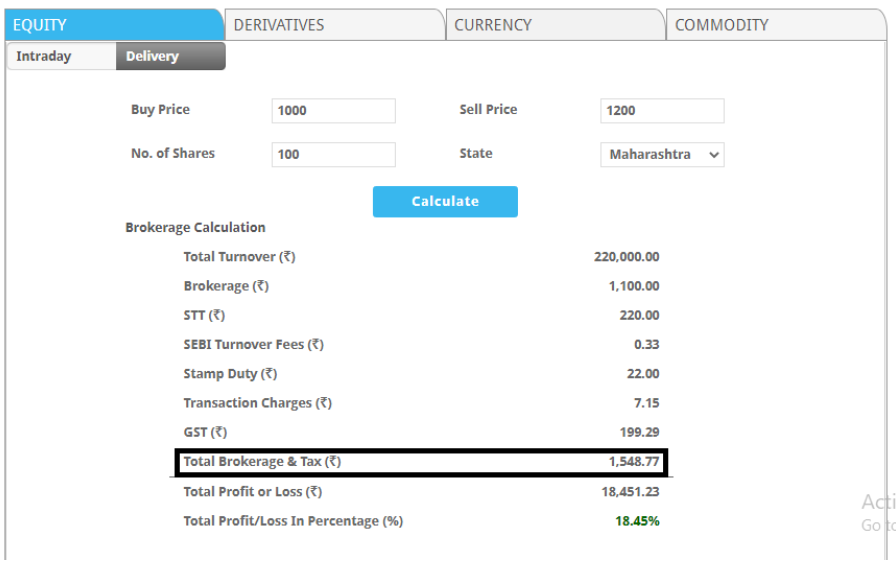Click the Brokerage Calculation heading
896x588 pixels.
(x=195, y=228)
